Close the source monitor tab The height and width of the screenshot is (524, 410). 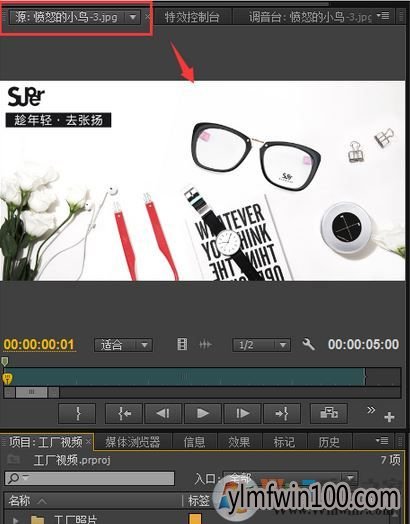pyautogui.click(x=147, y=16)
